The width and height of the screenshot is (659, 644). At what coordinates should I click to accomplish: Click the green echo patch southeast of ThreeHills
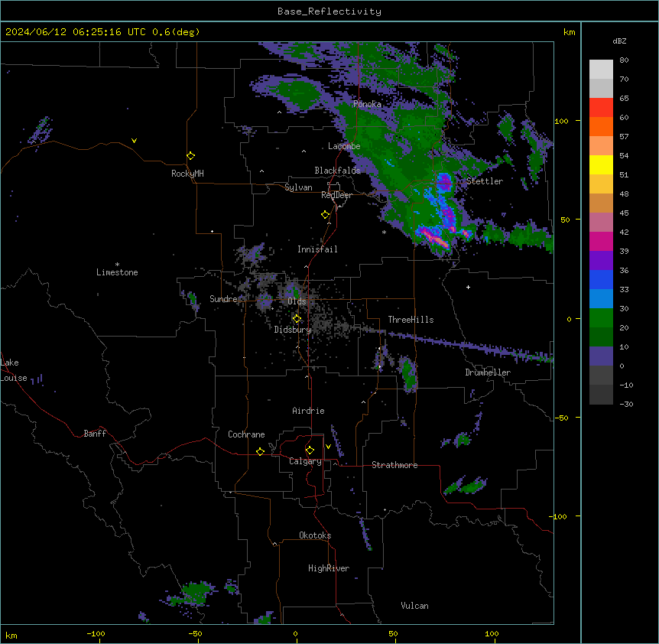[x=407, y=373]
